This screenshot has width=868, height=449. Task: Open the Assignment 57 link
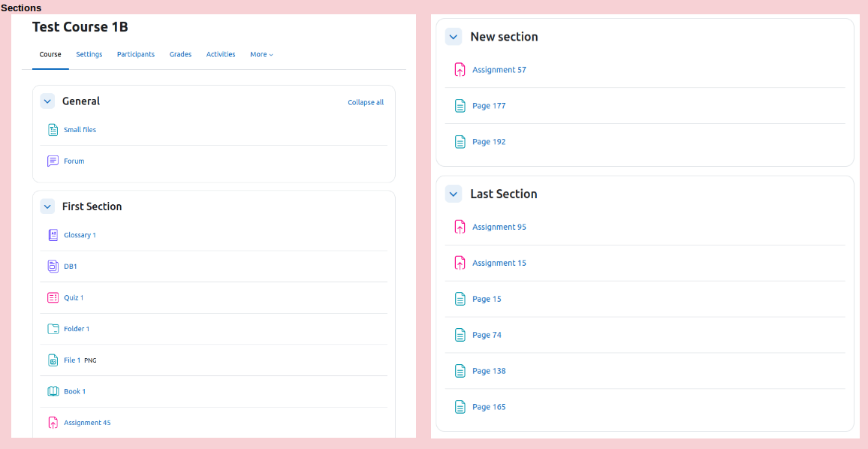point(499,70)
